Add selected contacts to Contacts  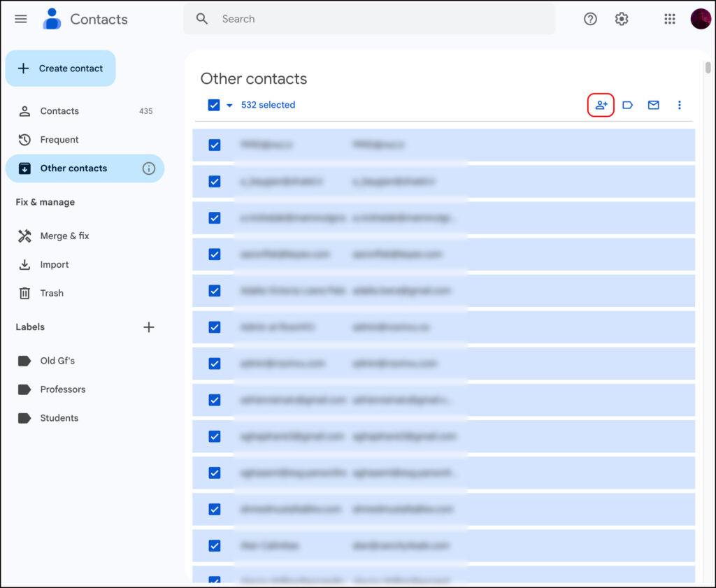pyautogui.click(x=601, y=105)
